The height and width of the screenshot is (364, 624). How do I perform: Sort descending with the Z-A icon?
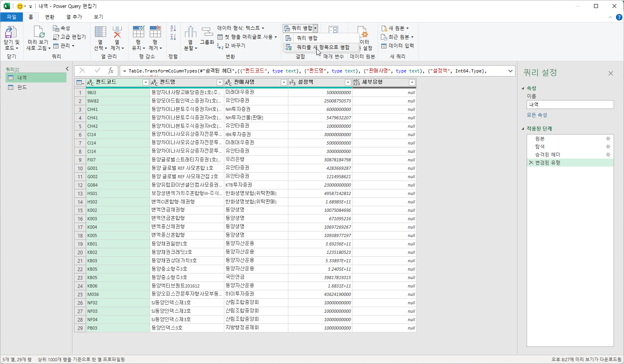173,37
